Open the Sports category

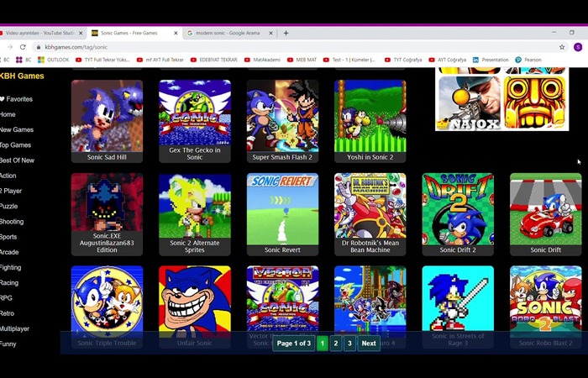8,237
